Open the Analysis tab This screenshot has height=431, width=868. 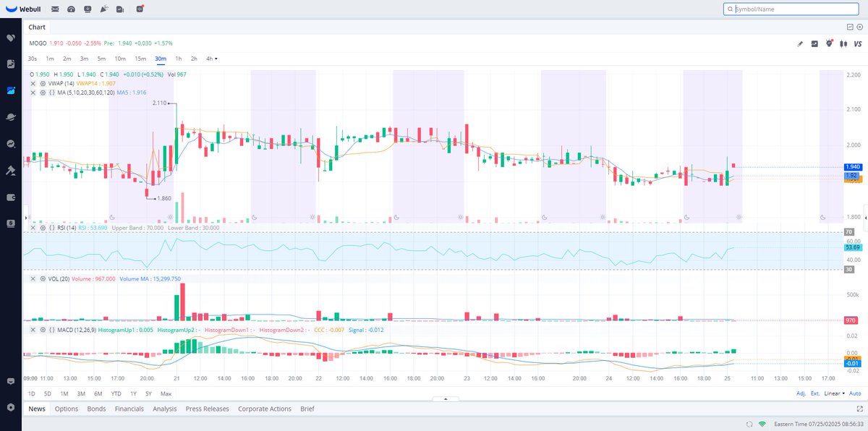[165, 409]
